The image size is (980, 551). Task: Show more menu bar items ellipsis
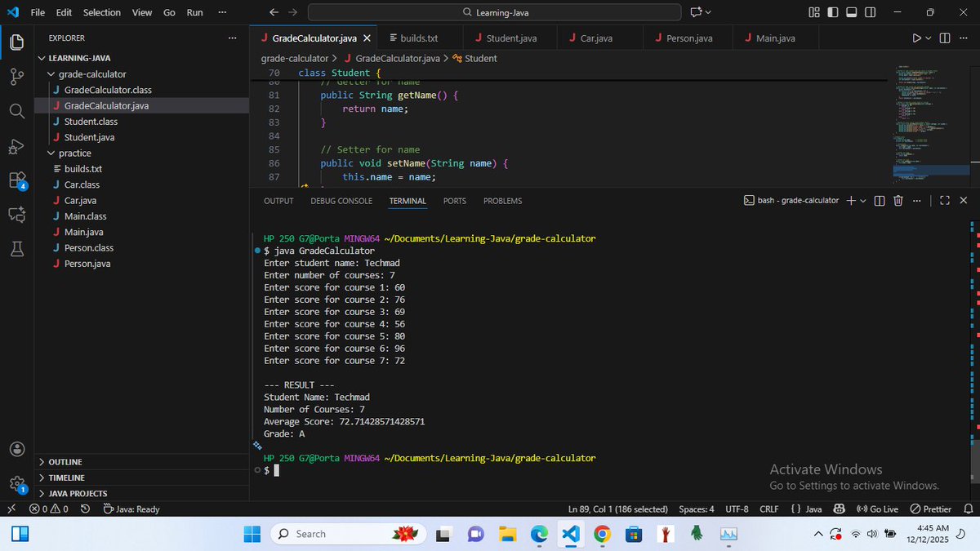pyautogui.click(x=222, y=12)
